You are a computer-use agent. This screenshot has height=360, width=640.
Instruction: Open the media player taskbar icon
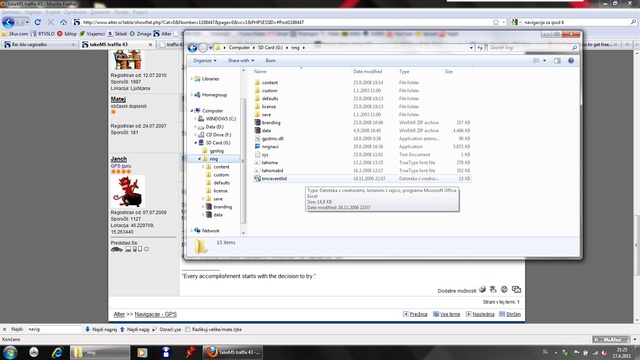tap(142, 352)
